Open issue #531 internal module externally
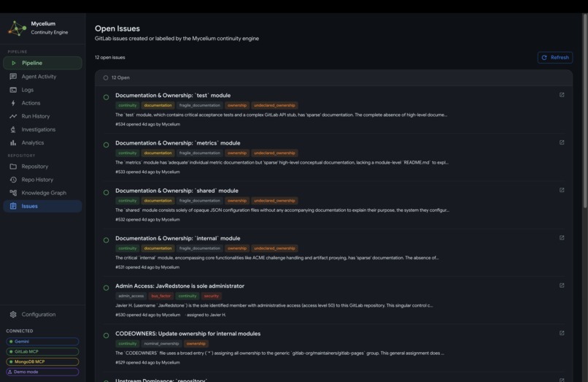Screen dimensions: 588x382 [x=562, y=238]
